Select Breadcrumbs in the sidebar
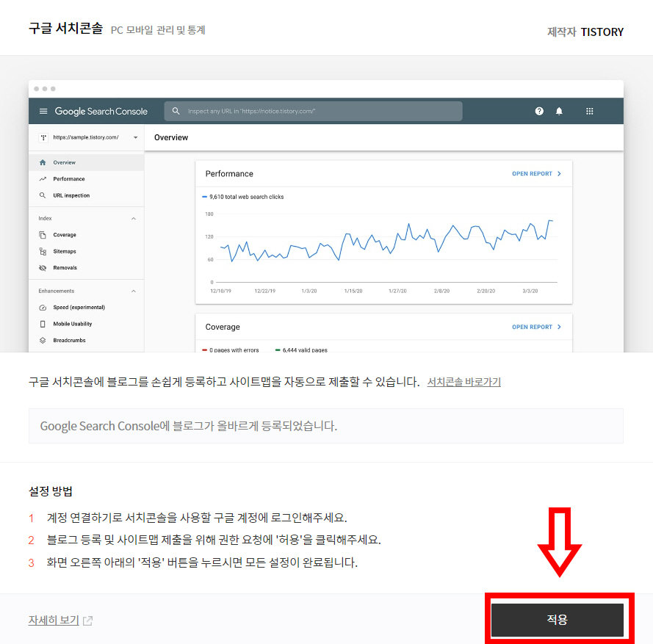This screenshot has height=644, width=653. coord(86,341)
